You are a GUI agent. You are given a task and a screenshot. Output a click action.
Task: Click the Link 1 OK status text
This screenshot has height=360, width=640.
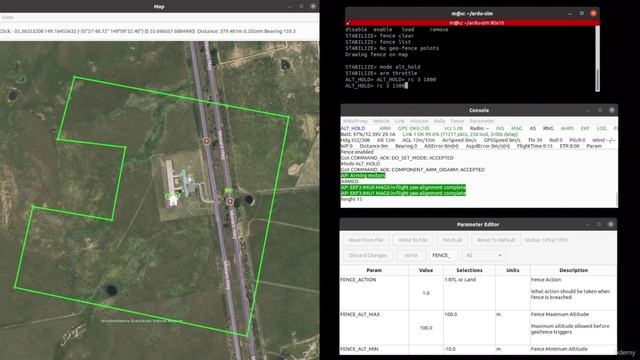click(460, 134)
